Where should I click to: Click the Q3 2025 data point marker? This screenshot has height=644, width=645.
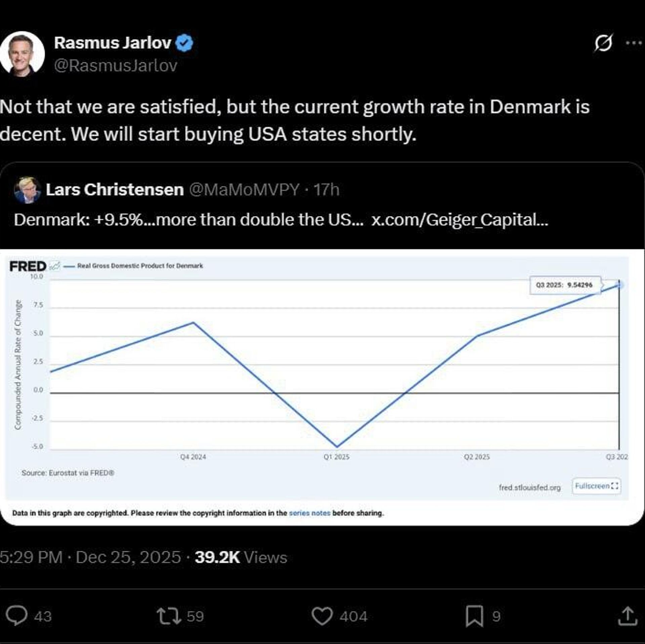coord(619,285)
